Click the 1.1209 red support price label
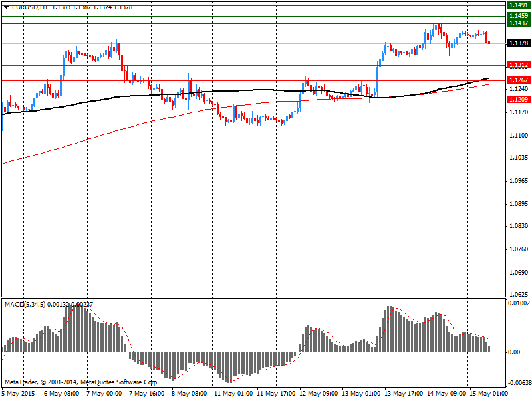Viewport: 532px width, 399px height. click(x=519, y=100)
